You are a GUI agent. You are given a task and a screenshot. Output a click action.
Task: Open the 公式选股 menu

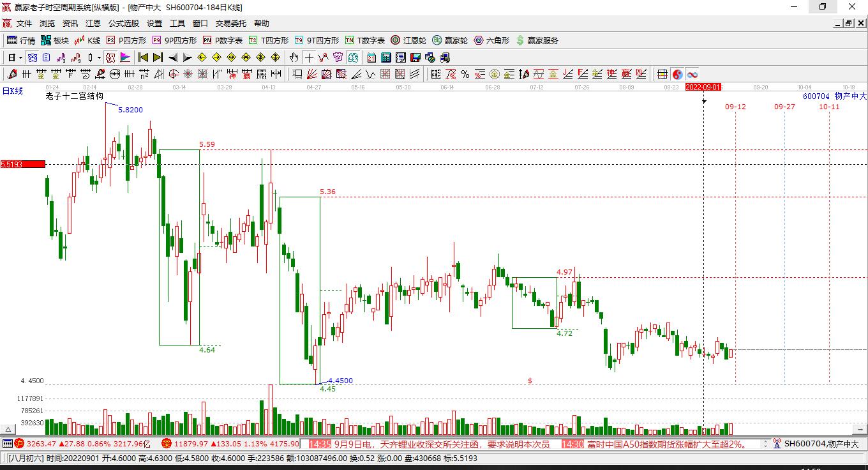pyautogui.click(x=124, y=24)
